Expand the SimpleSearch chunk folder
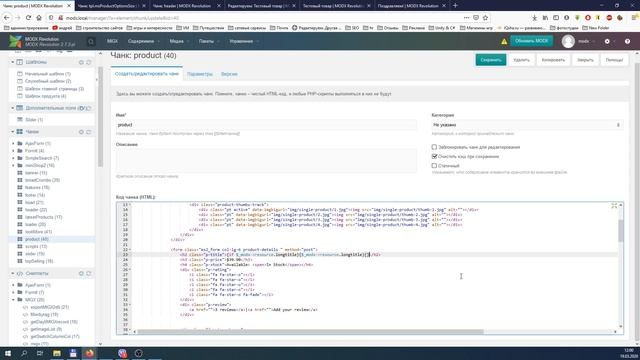This screenshot has width=640, height=360. (13, 158)
